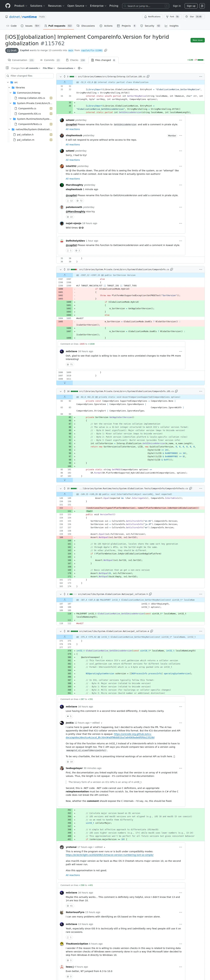Click sztomi's avatar on pirate style comment

click(62, 120)
